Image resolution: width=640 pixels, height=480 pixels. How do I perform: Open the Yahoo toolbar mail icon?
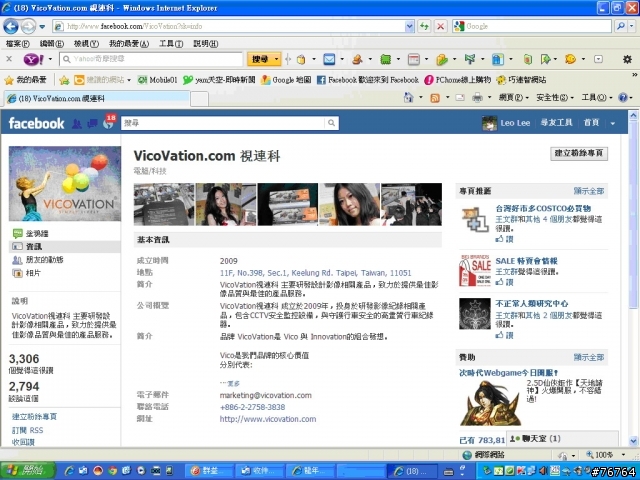[x=329, y=60]
